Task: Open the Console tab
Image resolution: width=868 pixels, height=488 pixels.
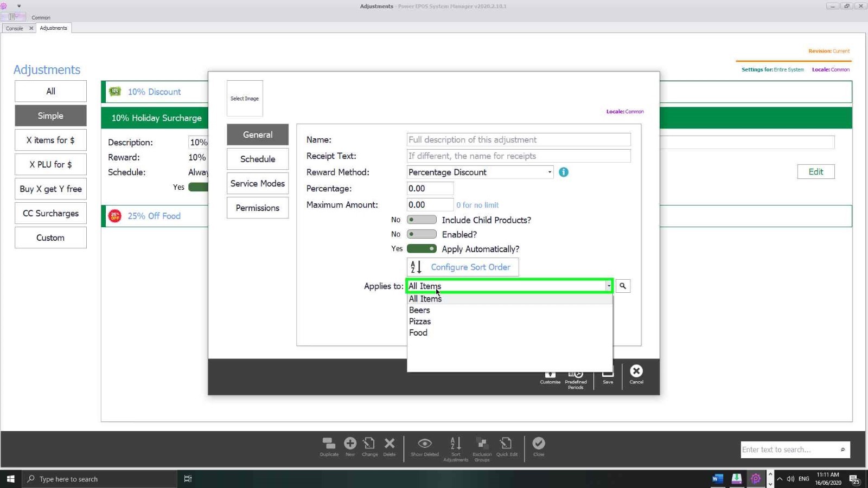Action: (x=15, y=28)
